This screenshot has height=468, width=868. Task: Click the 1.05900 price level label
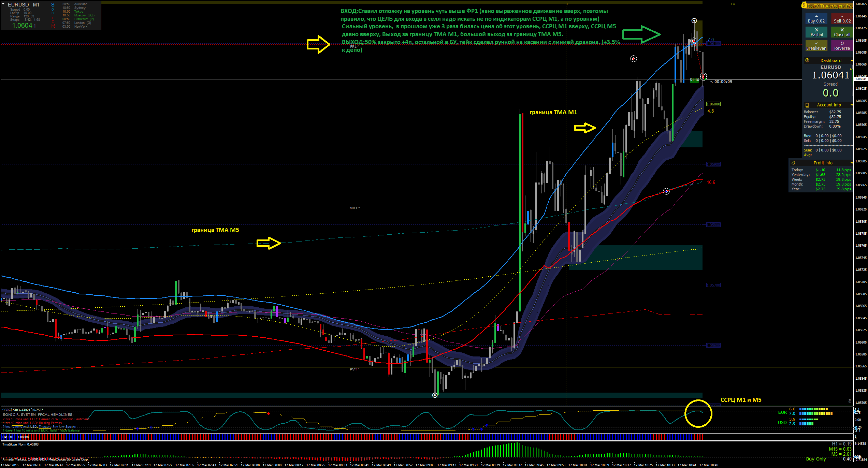(x=713, y=164)
